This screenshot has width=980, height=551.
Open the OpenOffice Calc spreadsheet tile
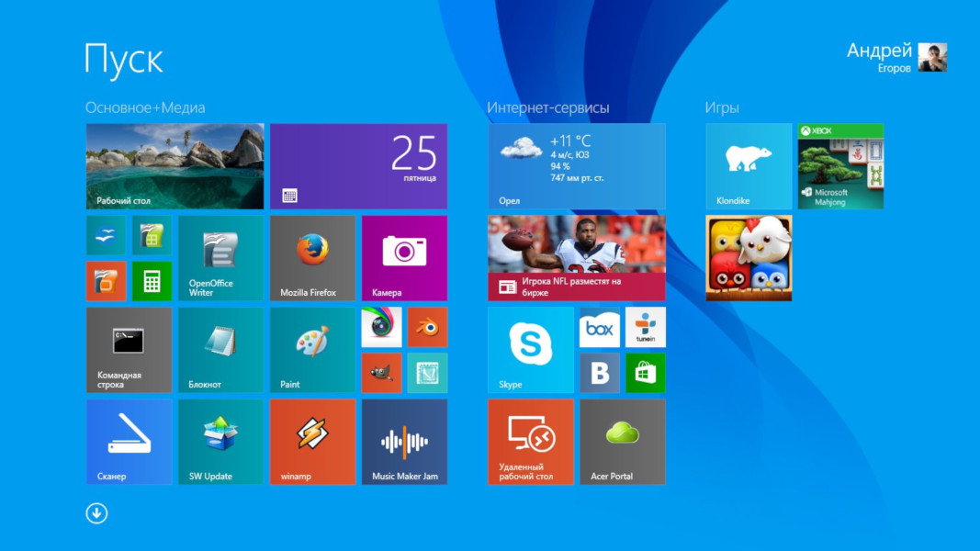(152, 235)
